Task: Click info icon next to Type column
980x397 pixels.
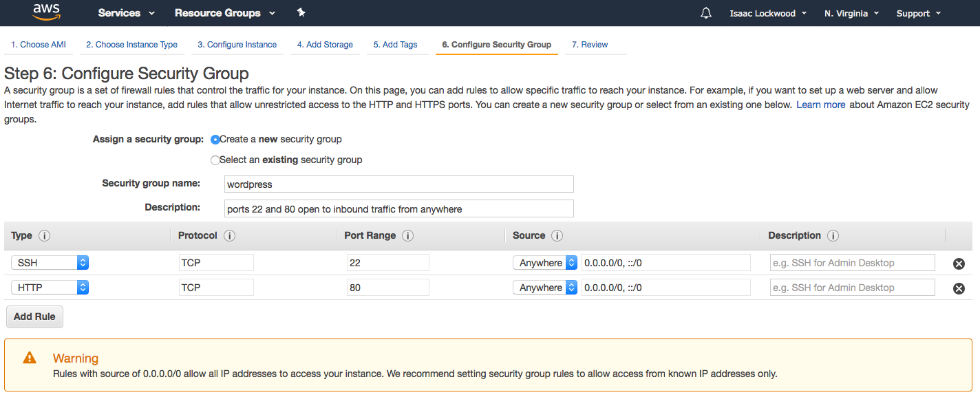Action: [45, 236]
